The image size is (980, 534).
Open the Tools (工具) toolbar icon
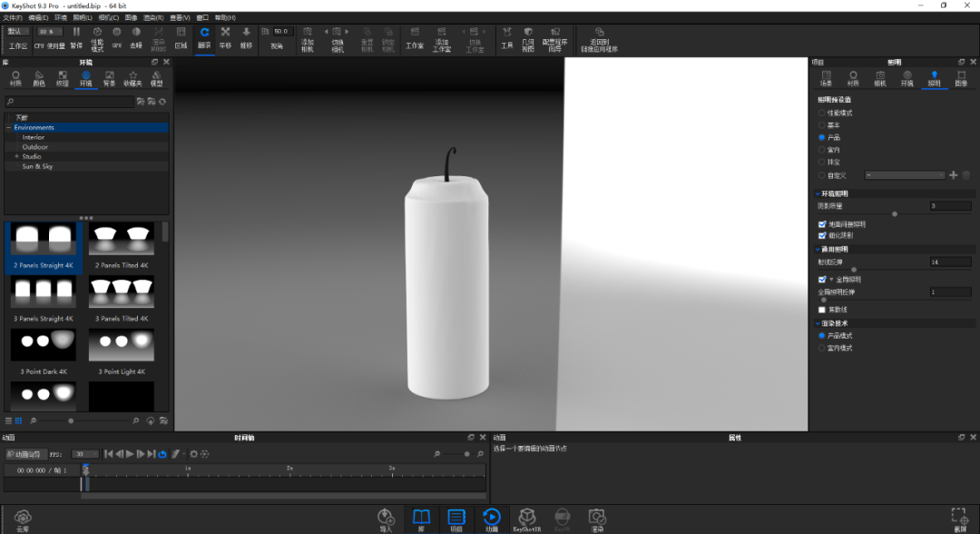tap(507, 37)
